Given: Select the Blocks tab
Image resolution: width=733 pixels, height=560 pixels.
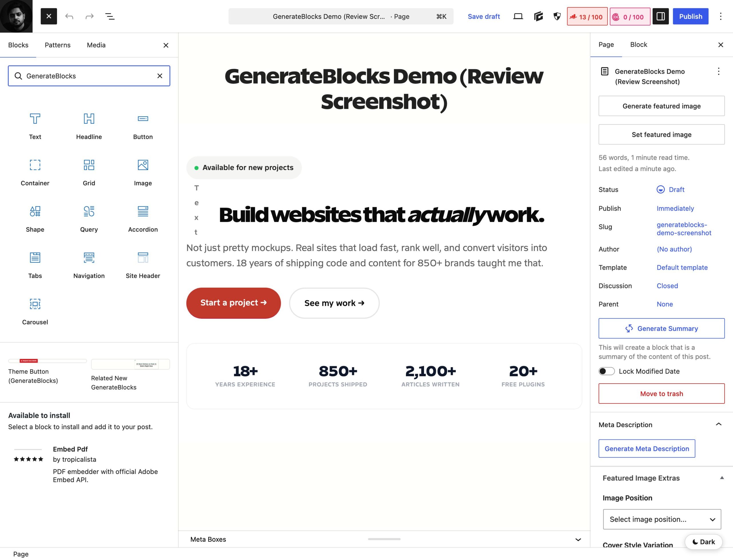Looking at the screenshot, I should [x=18, y=45].
